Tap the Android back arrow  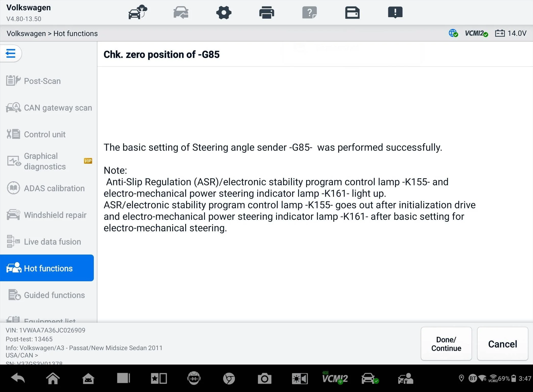[18, 378]
